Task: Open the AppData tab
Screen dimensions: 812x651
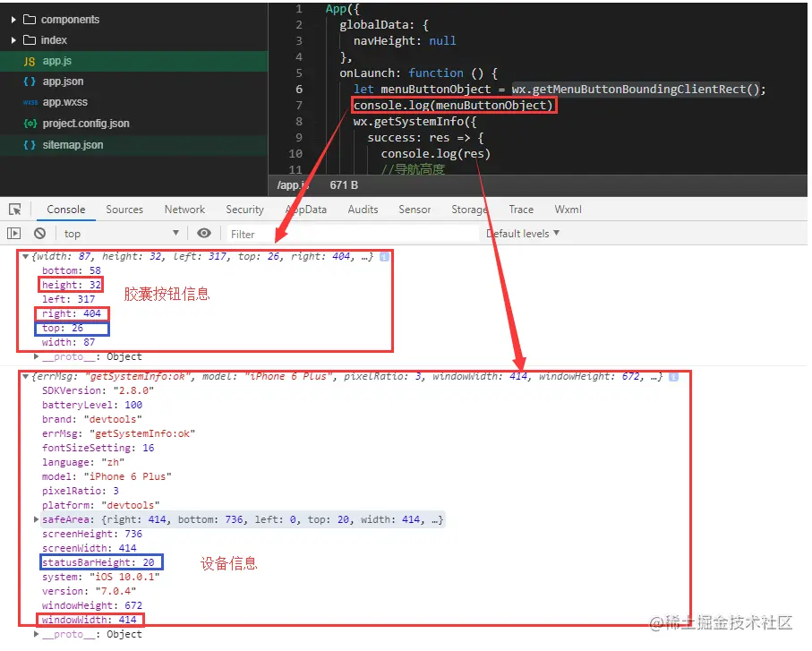Action: [x=306, y=210]
